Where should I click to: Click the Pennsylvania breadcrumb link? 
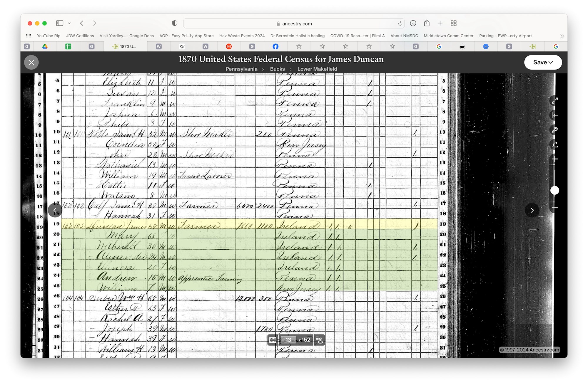[x=241, y=69]
